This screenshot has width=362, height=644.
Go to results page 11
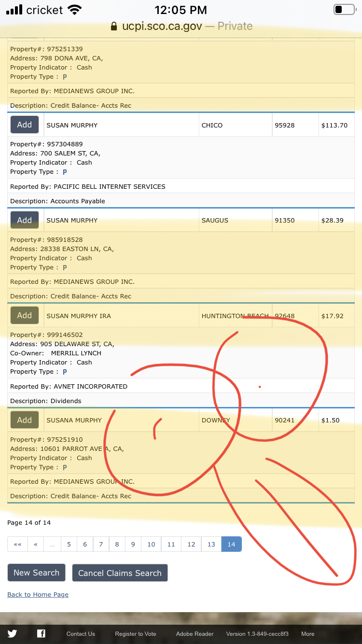click(x=171, y=544)
